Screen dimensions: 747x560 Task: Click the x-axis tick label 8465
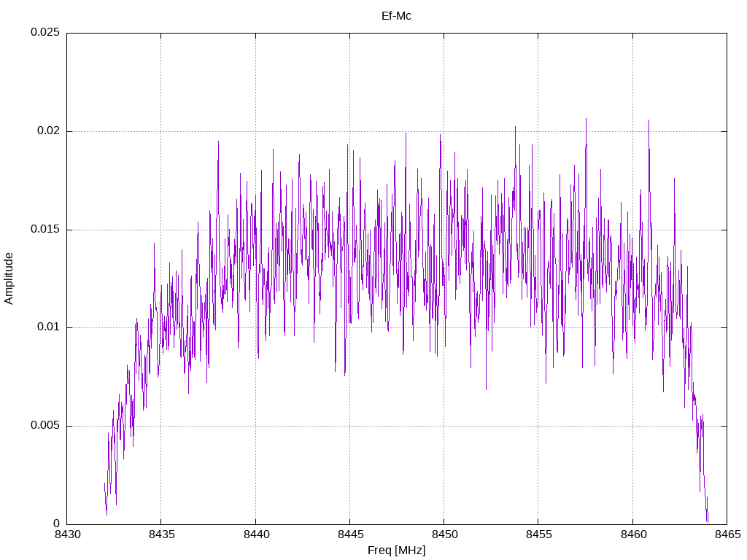[727, 534]
